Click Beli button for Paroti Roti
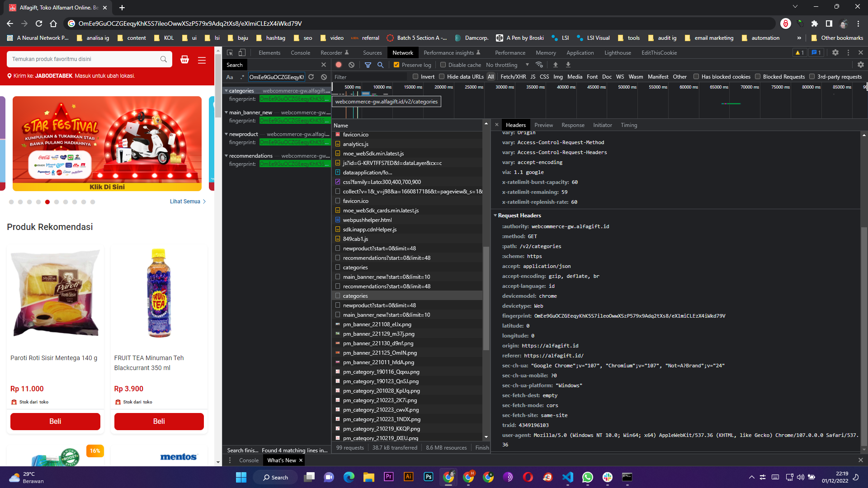 point(55,422)
